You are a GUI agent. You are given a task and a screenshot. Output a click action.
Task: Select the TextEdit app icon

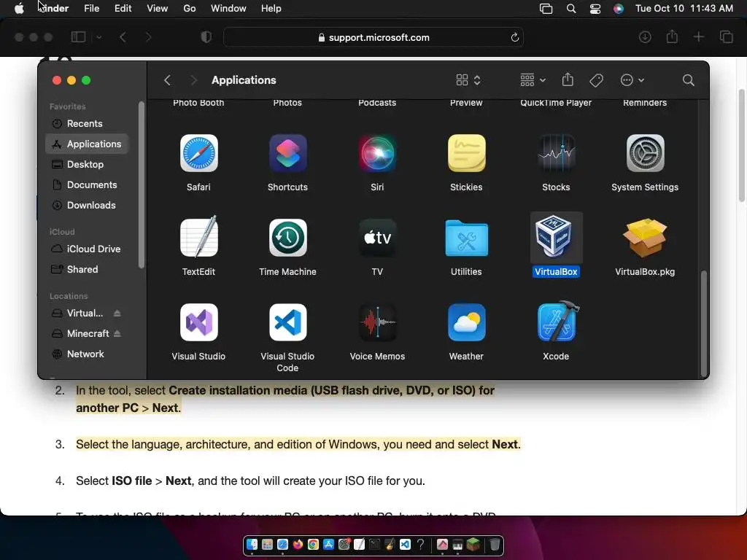[x=198, y=237]
